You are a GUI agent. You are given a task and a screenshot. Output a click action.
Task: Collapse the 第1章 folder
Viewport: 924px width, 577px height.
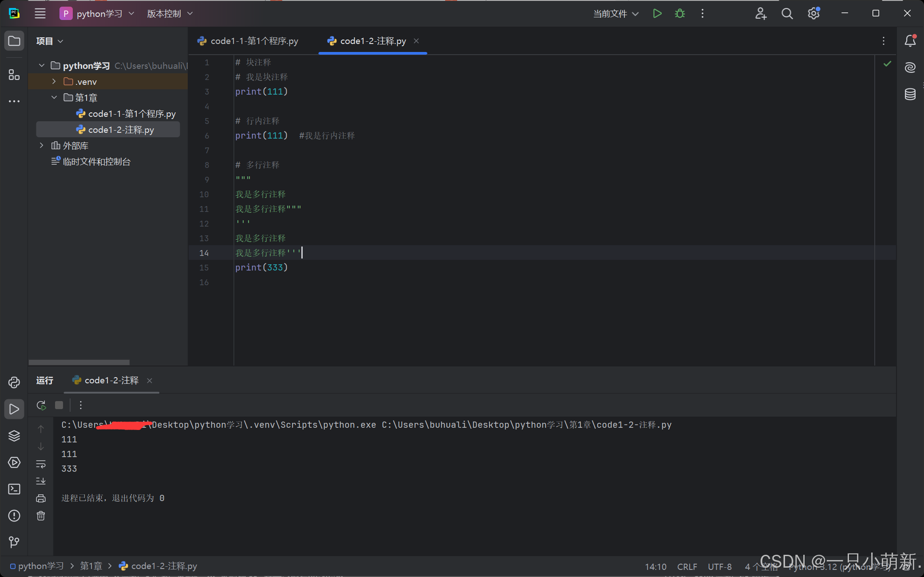click(x=54, y=97)
